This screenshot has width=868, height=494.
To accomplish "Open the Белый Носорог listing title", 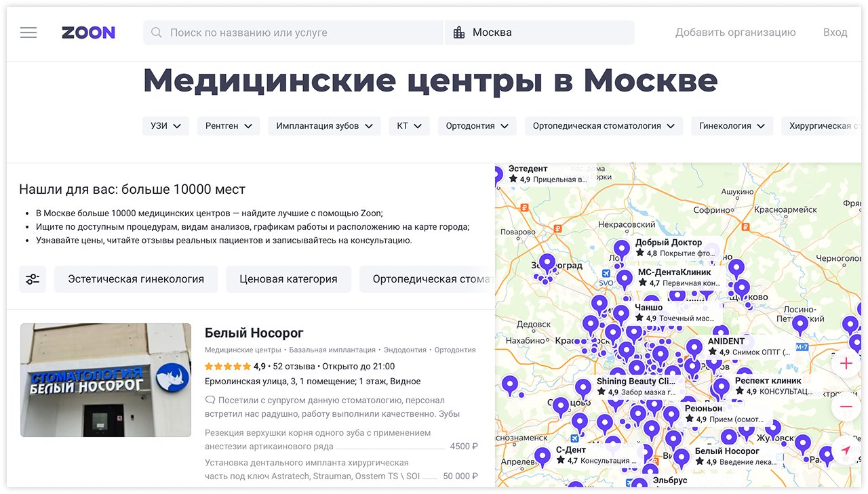I will pos(254,333).
